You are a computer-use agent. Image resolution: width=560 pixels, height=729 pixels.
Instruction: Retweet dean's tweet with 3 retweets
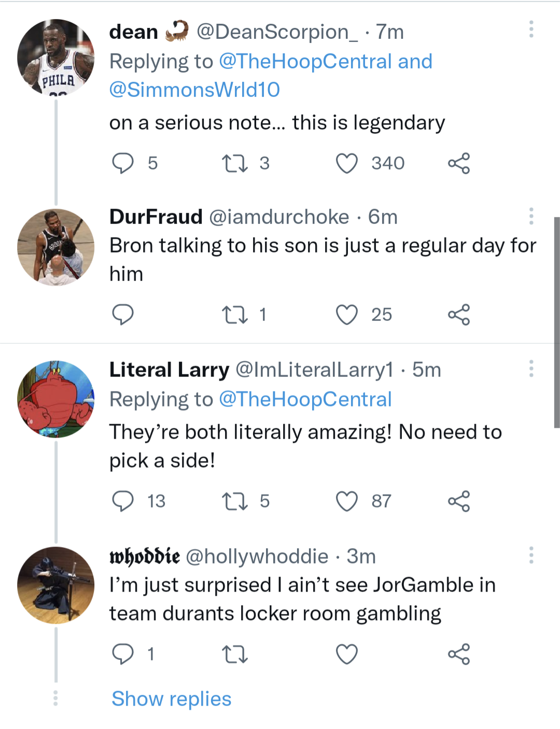234,163
